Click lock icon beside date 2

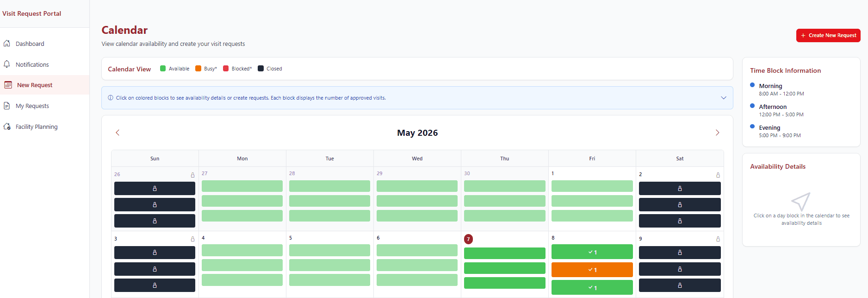click(x=718, y=175)
